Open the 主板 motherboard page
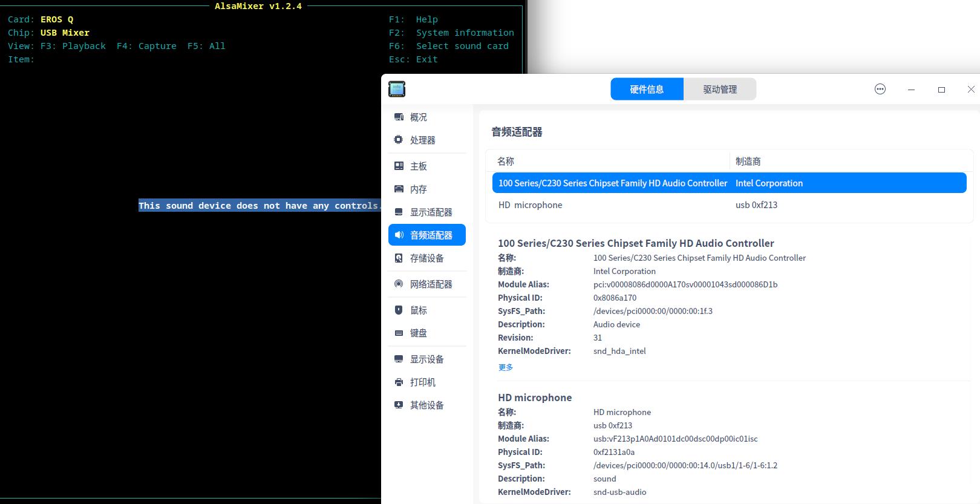 pos(427,166)
